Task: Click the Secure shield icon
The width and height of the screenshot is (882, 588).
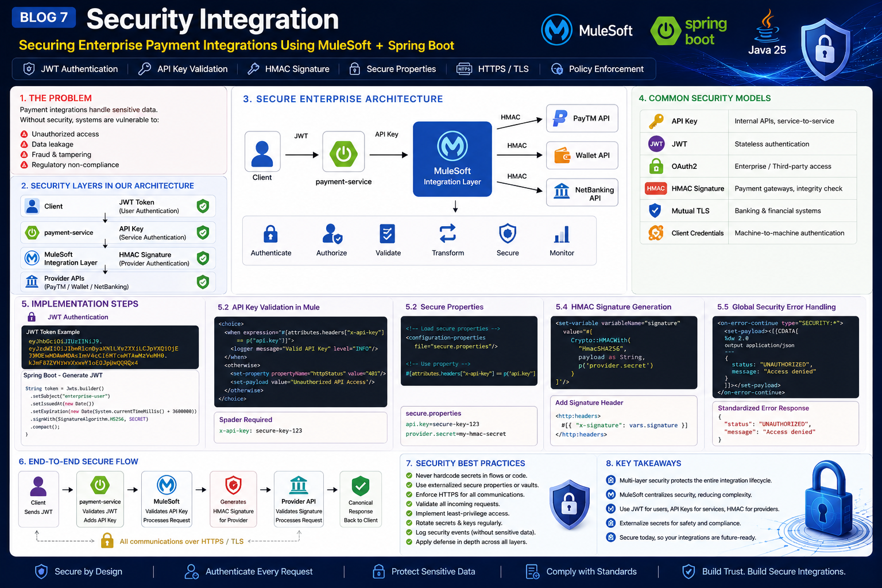Action: coord(508,234)
